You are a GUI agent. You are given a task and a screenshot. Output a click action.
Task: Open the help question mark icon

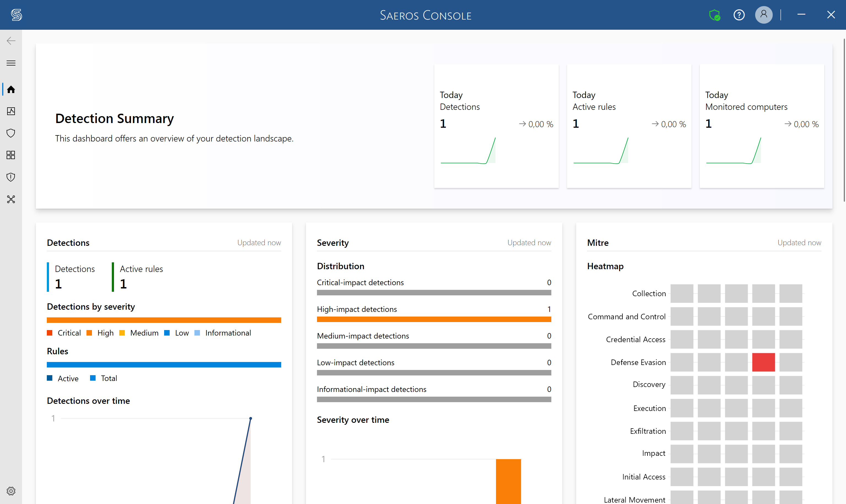pyautogui.click(x=739, y=15)
